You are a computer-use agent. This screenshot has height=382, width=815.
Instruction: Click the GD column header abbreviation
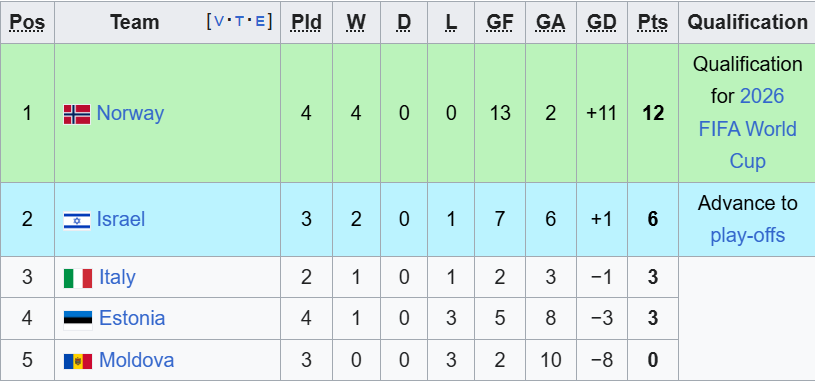602,22
